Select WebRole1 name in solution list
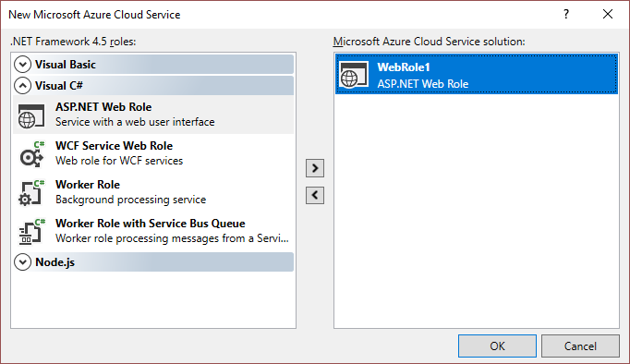This screenshot has width=630, height=364. click(404, 67)
